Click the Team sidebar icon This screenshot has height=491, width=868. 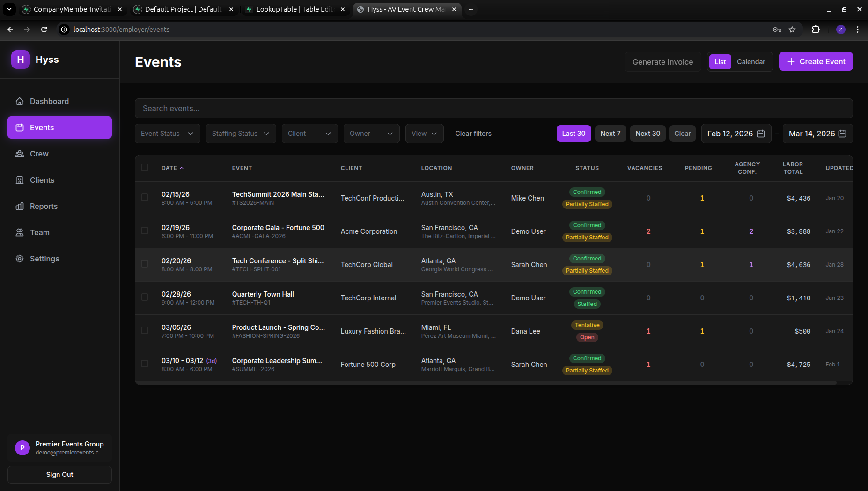tap(20, 232)
